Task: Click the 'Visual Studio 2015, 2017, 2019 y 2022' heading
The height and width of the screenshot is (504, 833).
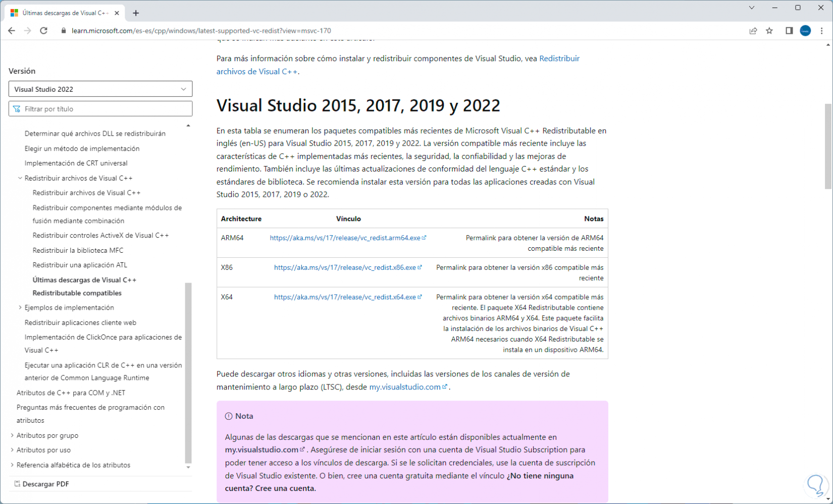Action: (358, 105)
